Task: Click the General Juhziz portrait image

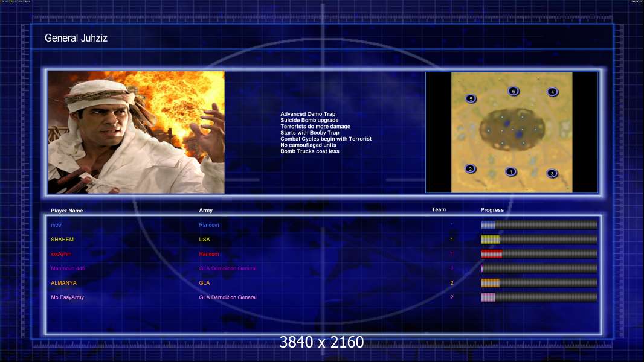Action: (137, 132)
